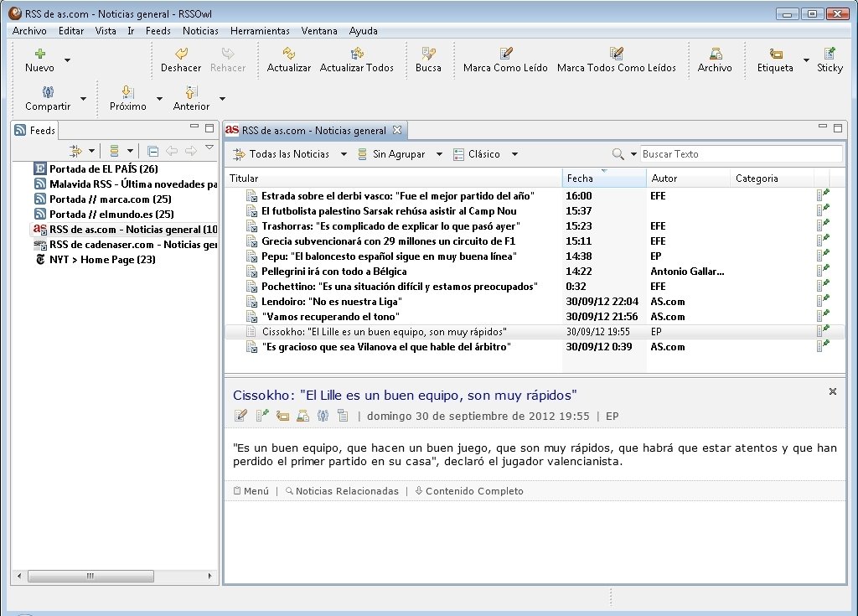Viewport: 858px width, 616px height.
Task: Click Menú link in article
Action: 251,491
